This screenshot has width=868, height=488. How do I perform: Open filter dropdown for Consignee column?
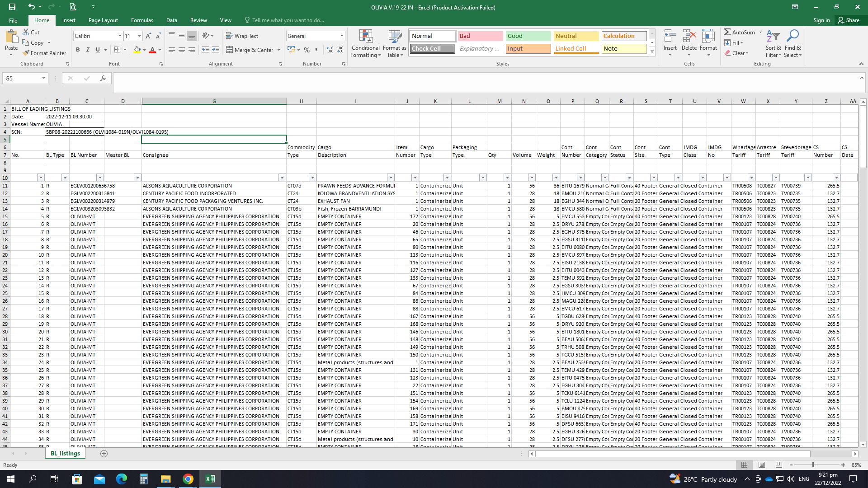(x=282, y=178)
